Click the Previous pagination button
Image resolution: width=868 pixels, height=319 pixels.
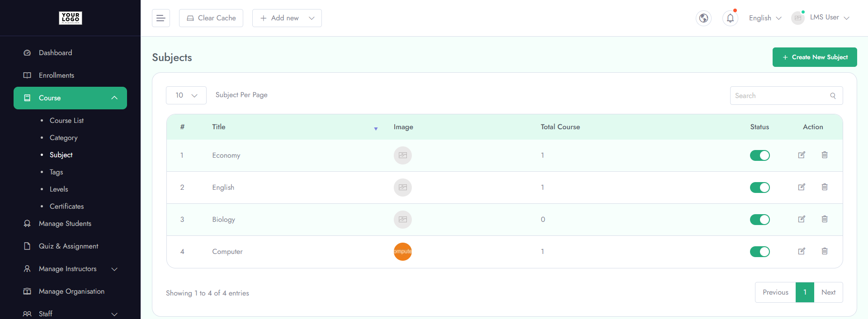pyautogui.click(x=775, y=292)
